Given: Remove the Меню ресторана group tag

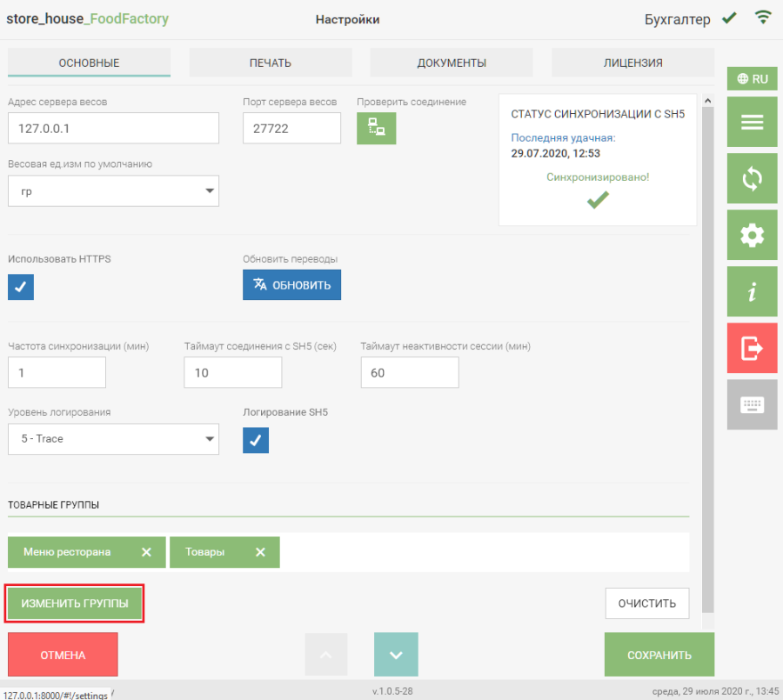Looking at the screenshot, I should coord(146,552).
